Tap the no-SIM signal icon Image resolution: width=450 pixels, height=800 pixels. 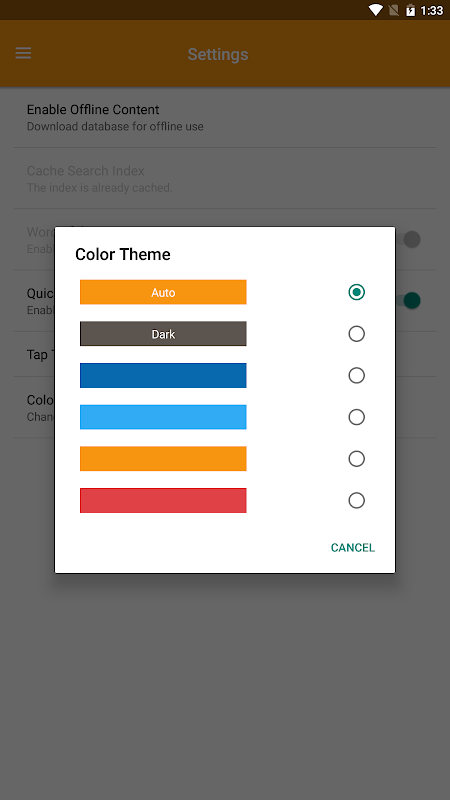[x=393, y=10]
